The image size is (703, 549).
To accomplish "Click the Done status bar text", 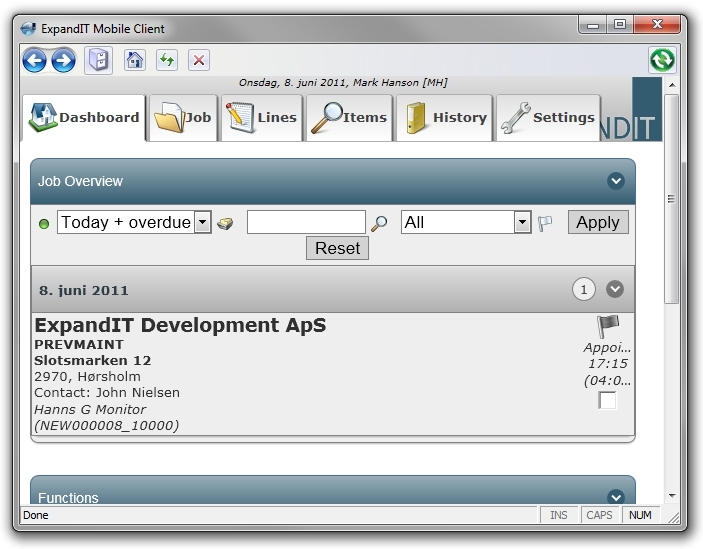I will coord(36,515).
